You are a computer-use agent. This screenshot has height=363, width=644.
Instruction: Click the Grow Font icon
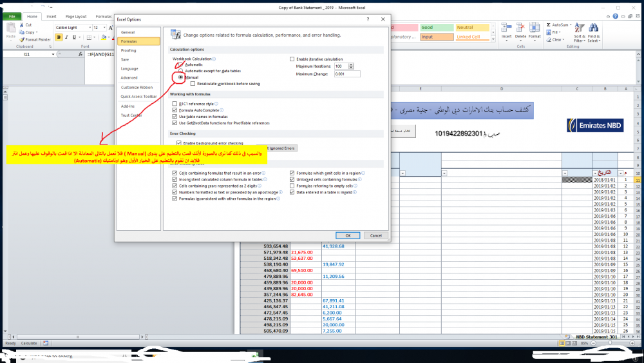tap(111, 28)
